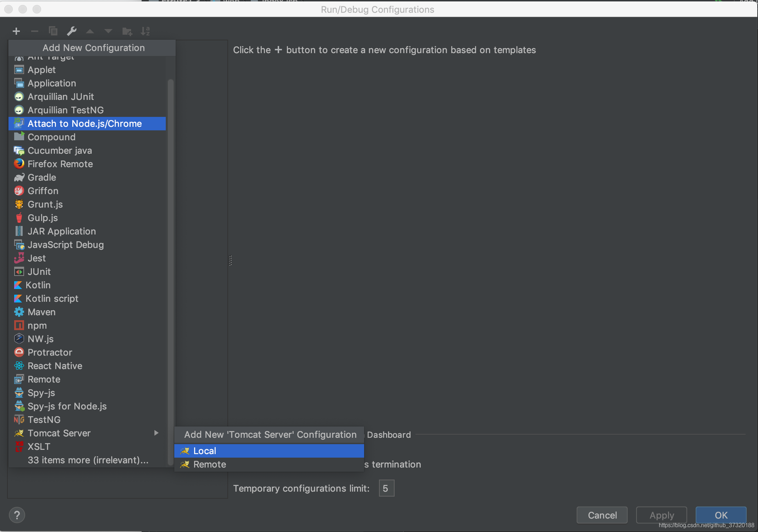The width and height of the screenshot is (758, 532).
Task: Click the Create New Folder icon
Action: point(127,31)
